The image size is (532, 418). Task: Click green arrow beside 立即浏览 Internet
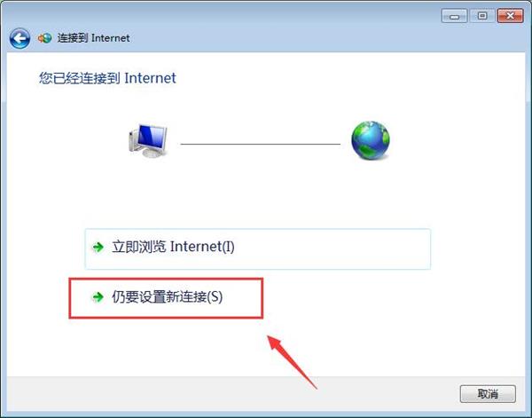(x=98, y=247)
